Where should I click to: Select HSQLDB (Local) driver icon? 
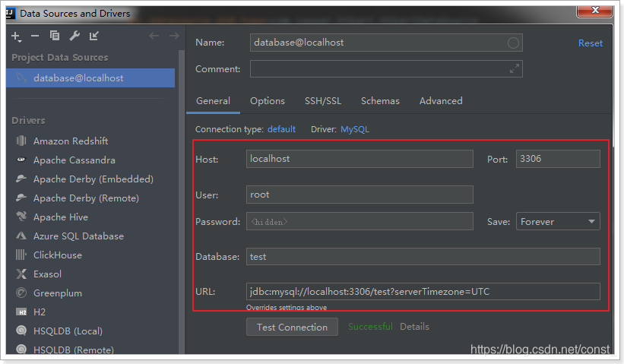point(21,331)
